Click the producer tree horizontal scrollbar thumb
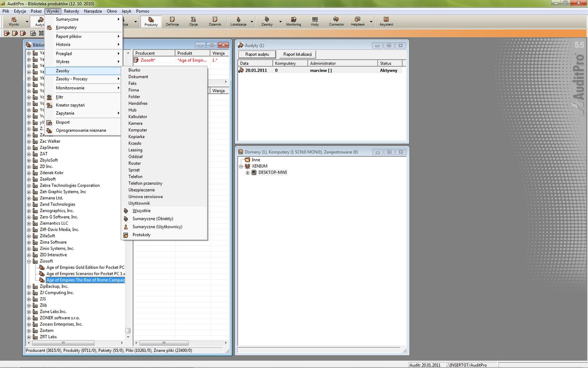Viewport: 588px width, 368px height. tap(63, 343)
